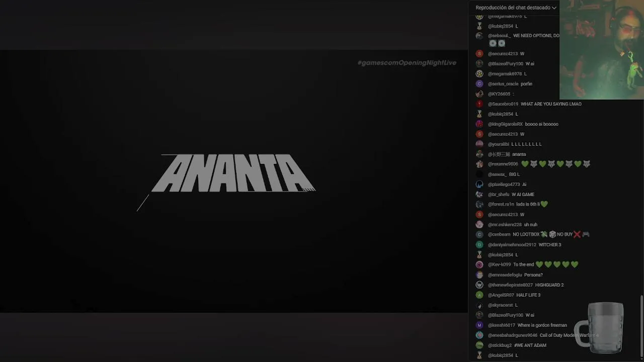
Task: Click the cenbeam avatar icon
Action: 479,234
